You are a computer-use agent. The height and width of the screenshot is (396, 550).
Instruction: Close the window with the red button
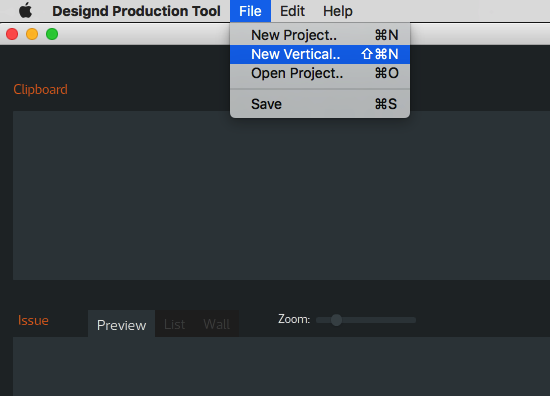pos(12,34)
